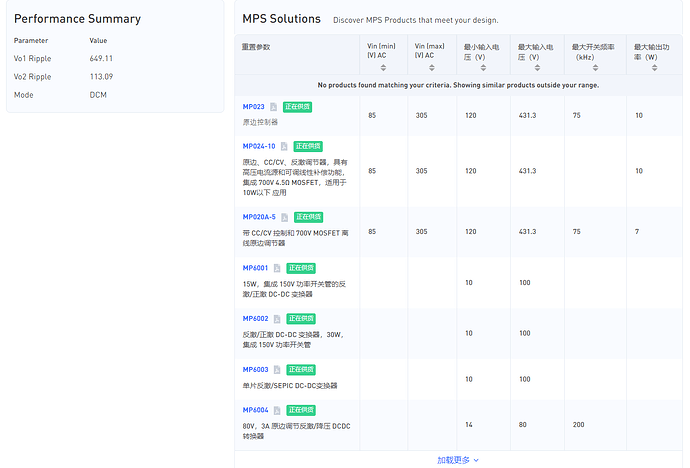Open the MP024-10 product link
Image resolution: width=690 pixels, height=468 pixels.
(x=259, y=146)
